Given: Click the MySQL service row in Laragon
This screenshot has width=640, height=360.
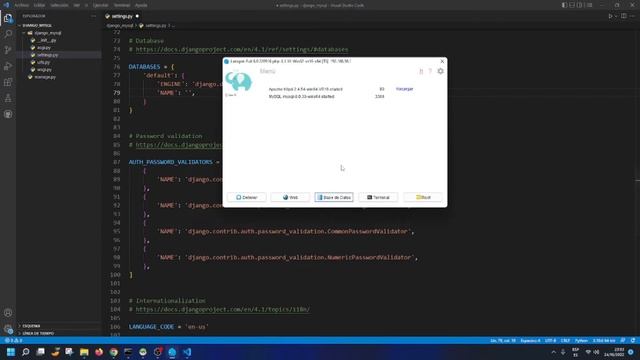Looking at the screenshot, I should tap(327, 97).
